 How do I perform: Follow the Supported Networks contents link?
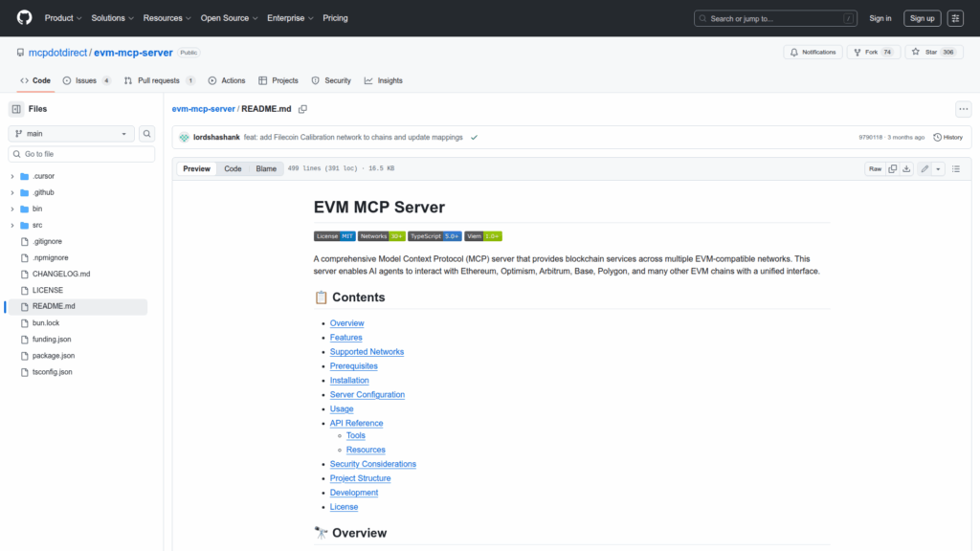[x=367, y=352]
